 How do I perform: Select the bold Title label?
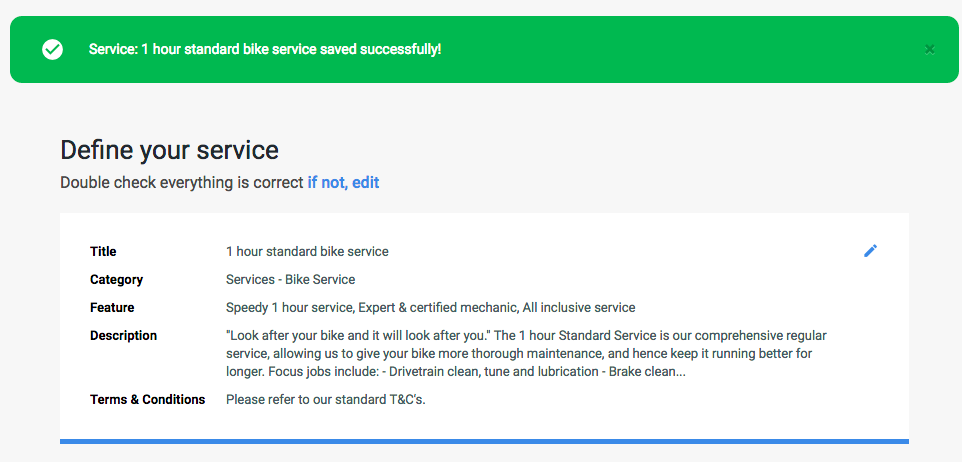(103, 252)
